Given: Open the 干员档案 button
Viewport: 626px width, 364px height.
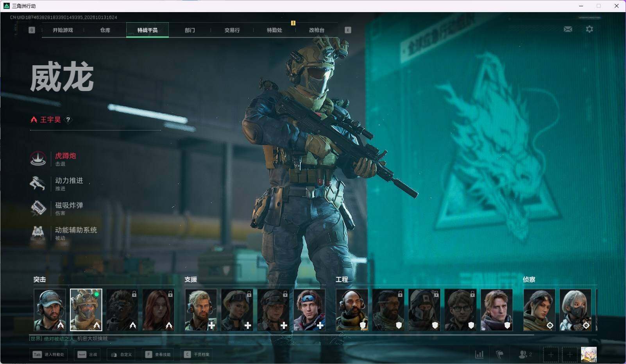Looking at the screenshot, I should (x=197, y=355).
